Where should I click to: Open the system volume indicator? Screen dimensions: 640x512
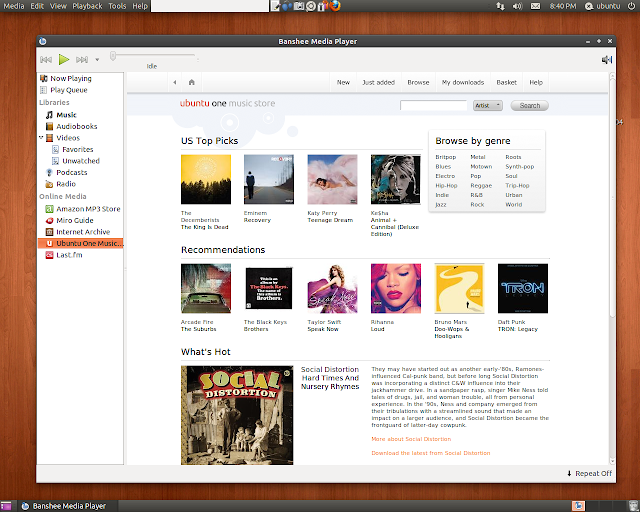518,6
